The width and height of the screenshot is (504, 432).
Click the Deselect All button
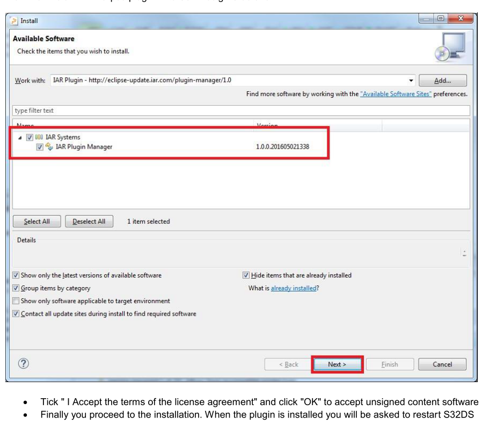click(89, 222)
